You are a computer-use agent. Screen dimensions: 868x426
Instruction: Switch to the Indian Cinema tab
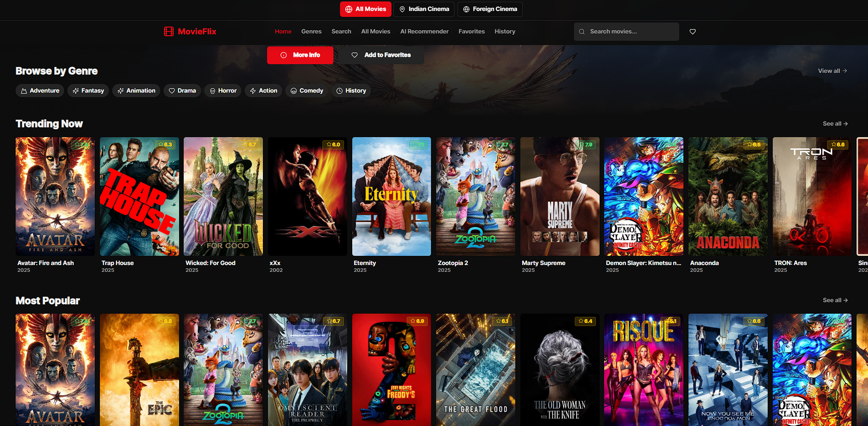point(423,9)
